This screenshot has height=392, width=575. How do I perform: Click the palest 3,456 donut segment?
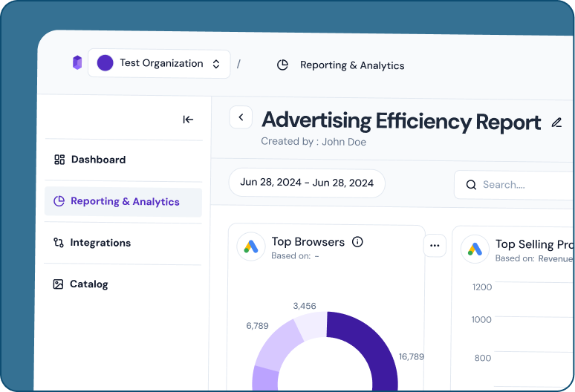click(312, 324)
